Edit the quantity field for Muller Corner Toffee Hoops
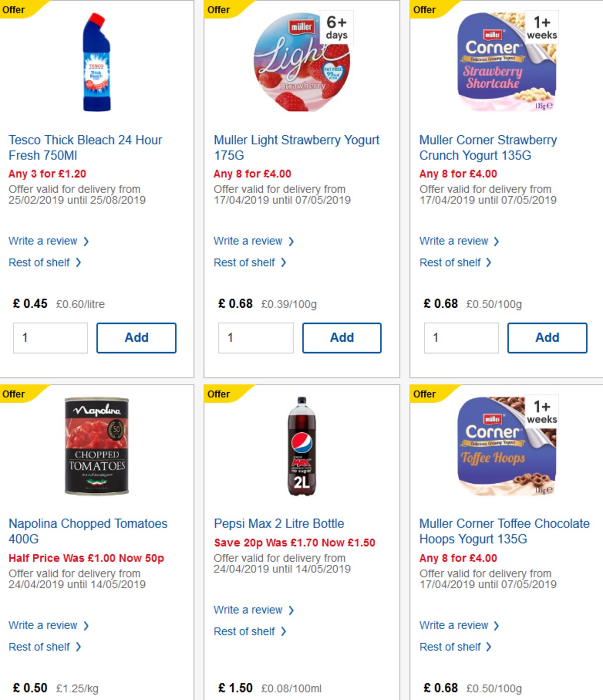The width and height of the screenshot is (603, 700). pos(461,699)
